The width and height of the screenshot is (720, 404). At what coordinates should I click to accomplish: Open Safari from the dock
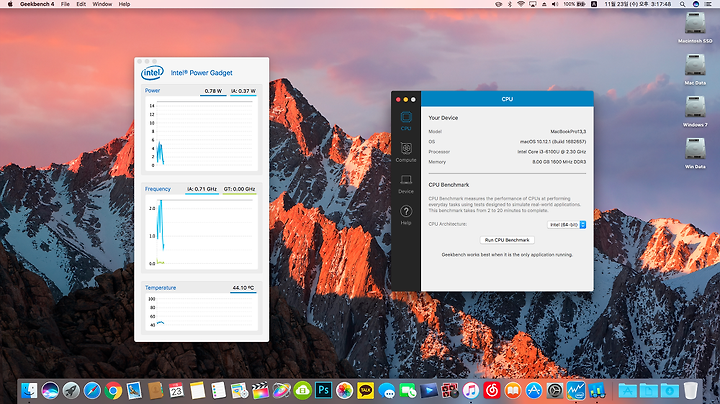[x=92, y=391]
